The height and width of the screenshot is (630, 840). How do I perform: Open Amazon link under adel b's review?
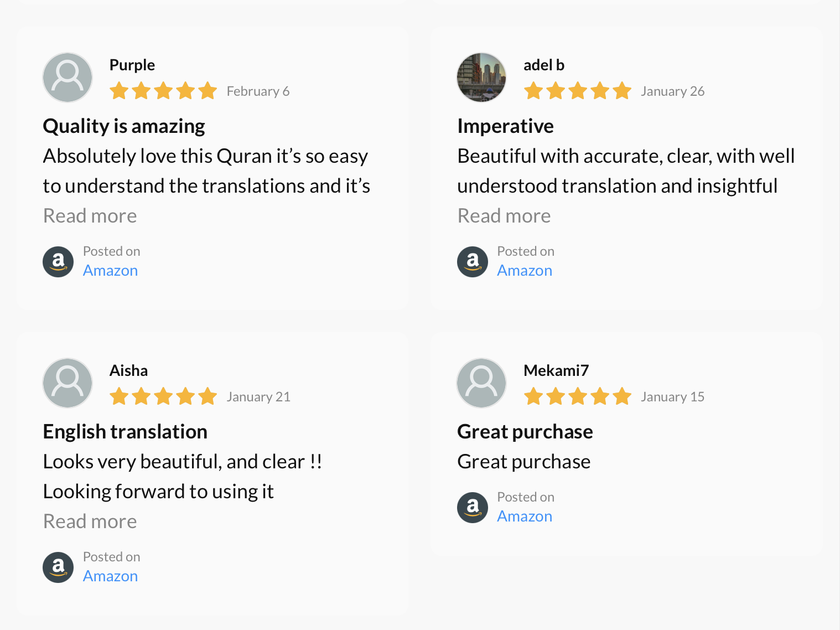525,271
